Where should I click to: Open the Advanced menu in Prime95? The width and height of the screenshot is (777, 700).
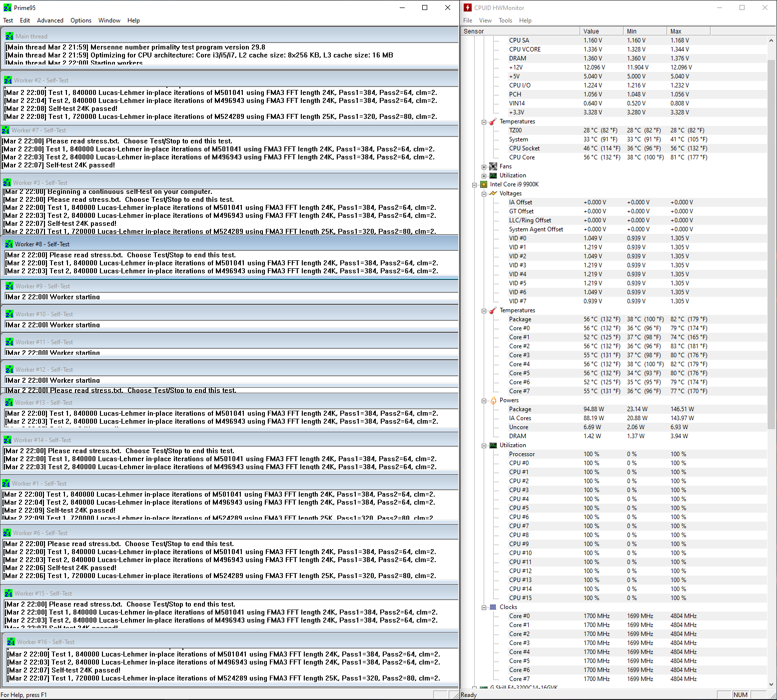point(50,20)
